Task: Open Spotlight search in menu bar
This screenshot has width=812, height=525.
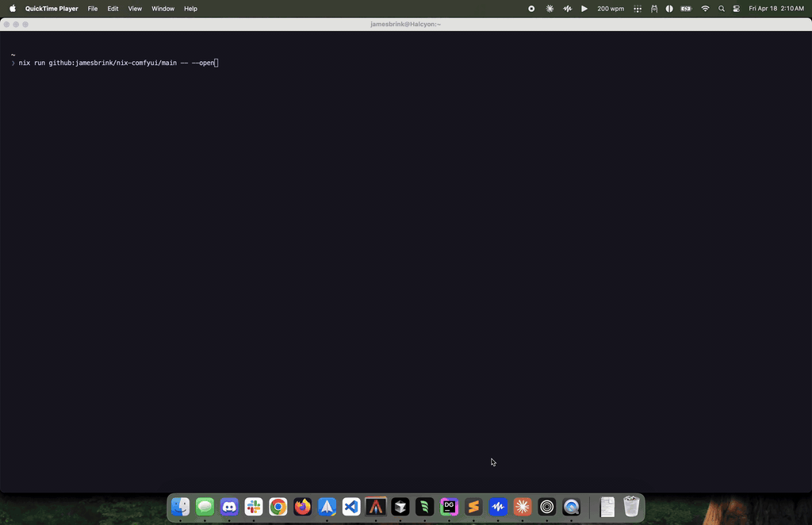Action: pyautogui.click(x=722, y=9)
